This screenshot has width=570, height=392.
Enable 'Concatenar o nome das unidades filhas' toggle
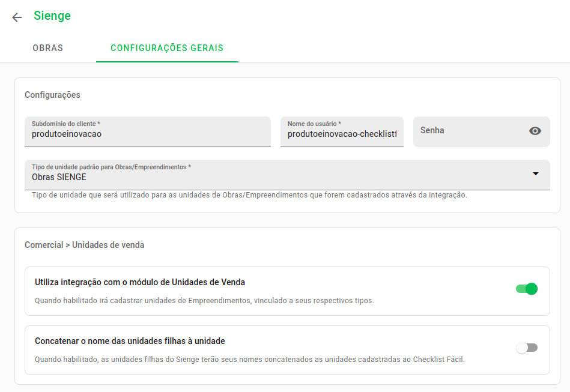pos(527,348)
